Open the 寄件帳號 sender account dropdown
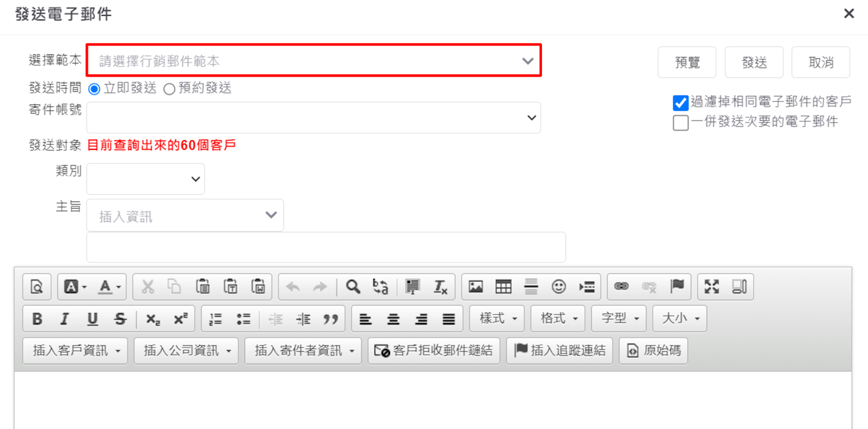Viewport: 868px width, 429px height. (314, 118)
